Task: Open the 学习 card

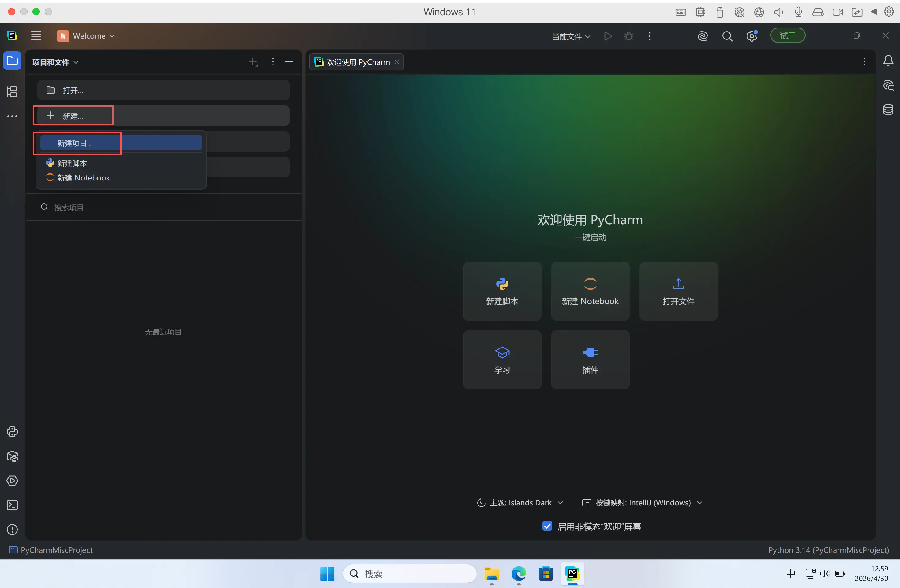Action: point(502,360)
